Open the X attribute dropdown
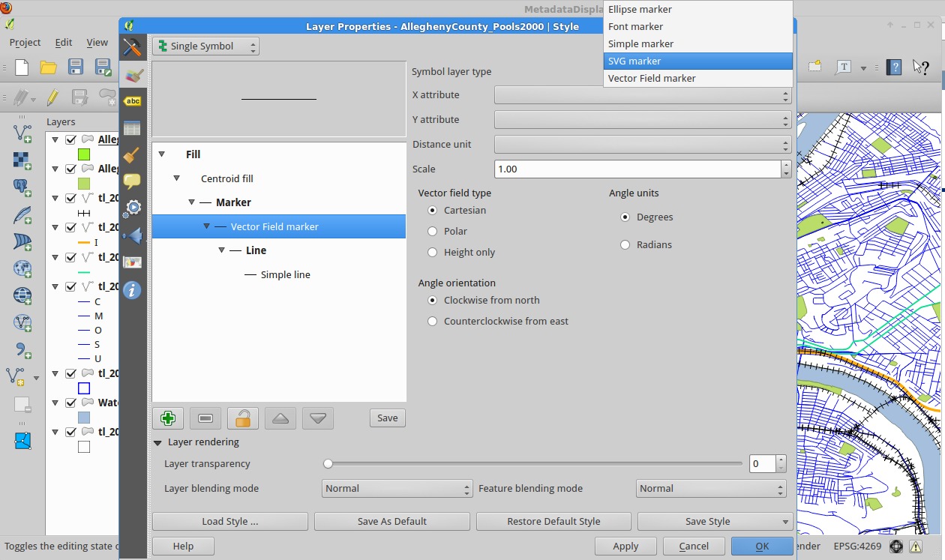Viewport: 945px width, 560px height. pyautogui.click(x=642, y=95)
